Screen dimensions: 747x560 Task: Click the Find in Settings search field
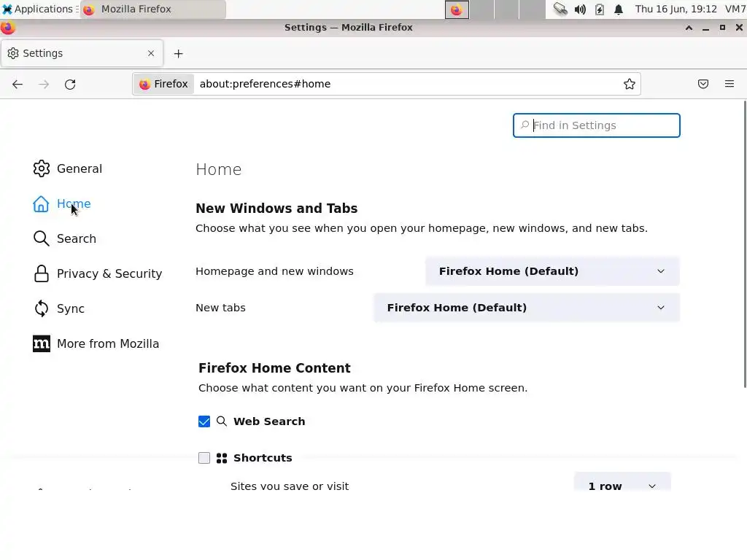pyautogui.click(x=597, y=125)
